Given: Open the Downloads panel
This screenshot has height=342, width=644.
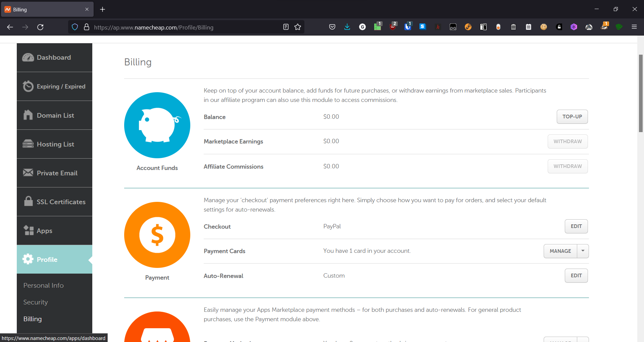Looking at the screenshot, I should [347, 27].
